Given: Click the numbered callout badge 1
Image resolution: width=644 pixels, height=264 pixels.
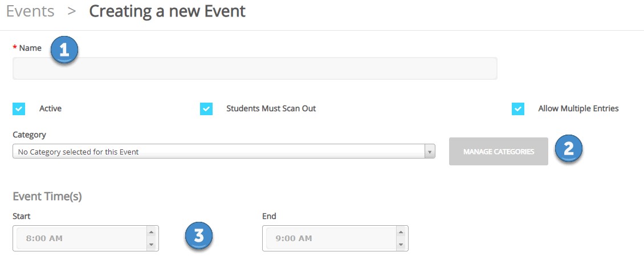Looking at the screenshot, I should tap(64, 50).
